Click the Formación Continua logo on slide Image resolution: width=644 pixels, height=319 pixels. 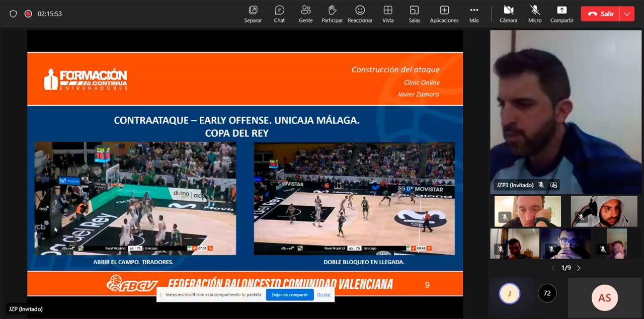[86, 79]
